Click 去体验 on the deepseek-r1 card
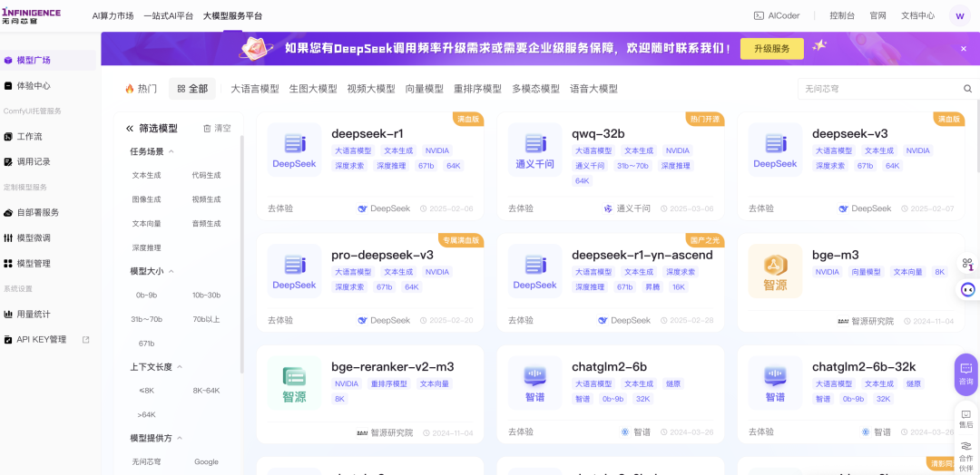Image resolution: width=980 pixels, height=475 pixels. [x=280, y=208]
